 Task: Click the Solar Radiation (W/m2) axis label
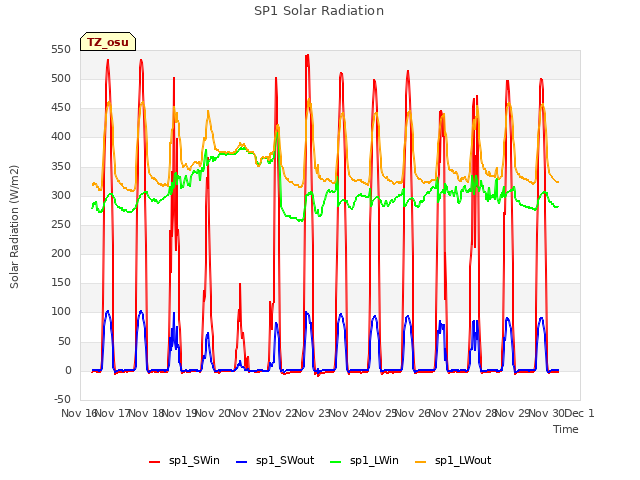click(14, 227)
